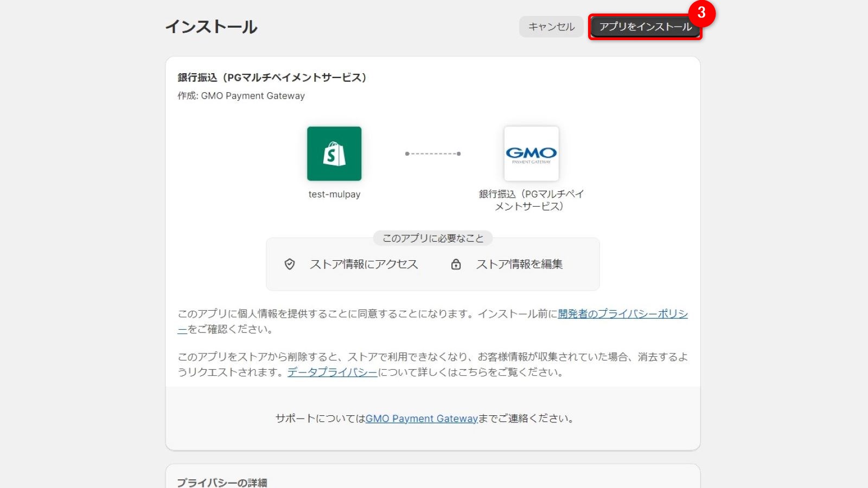868x488 pixels.
Task: Click the shield icon next to ストア情報にアクセス
Action: click(291, 264)
